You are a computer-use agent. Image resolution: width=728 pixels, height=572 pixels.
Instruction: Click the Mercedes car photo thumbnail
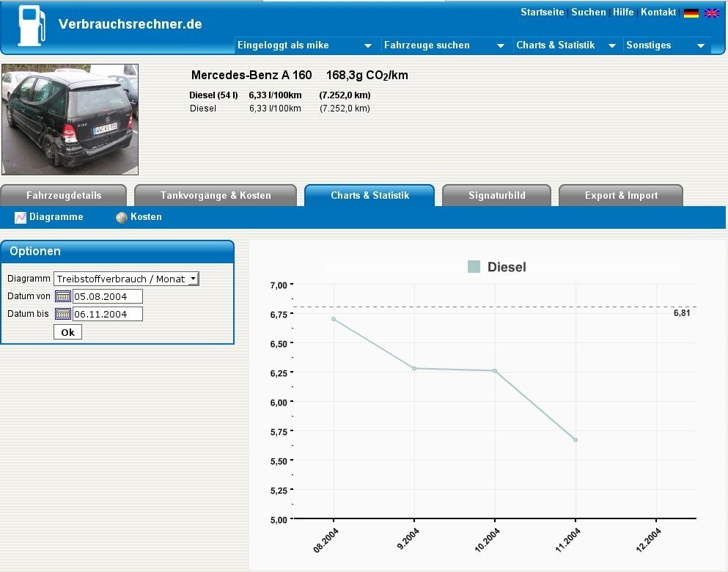(70, 120)
